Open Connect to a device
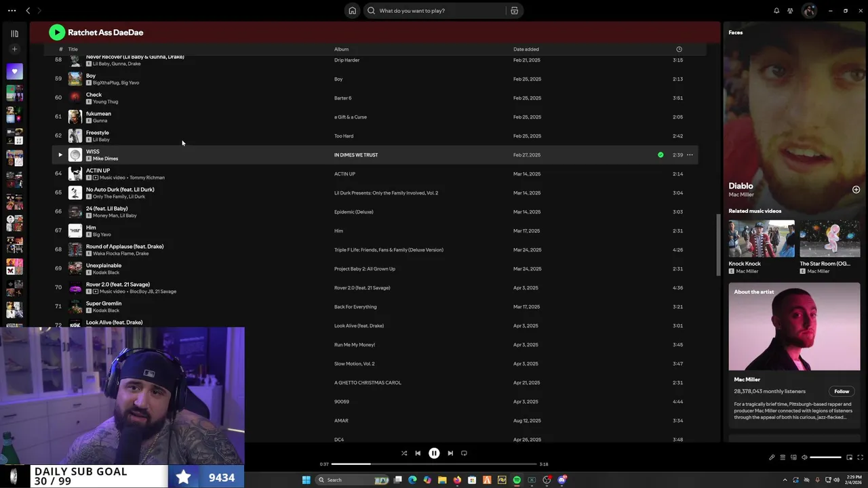 click(793, 457)
